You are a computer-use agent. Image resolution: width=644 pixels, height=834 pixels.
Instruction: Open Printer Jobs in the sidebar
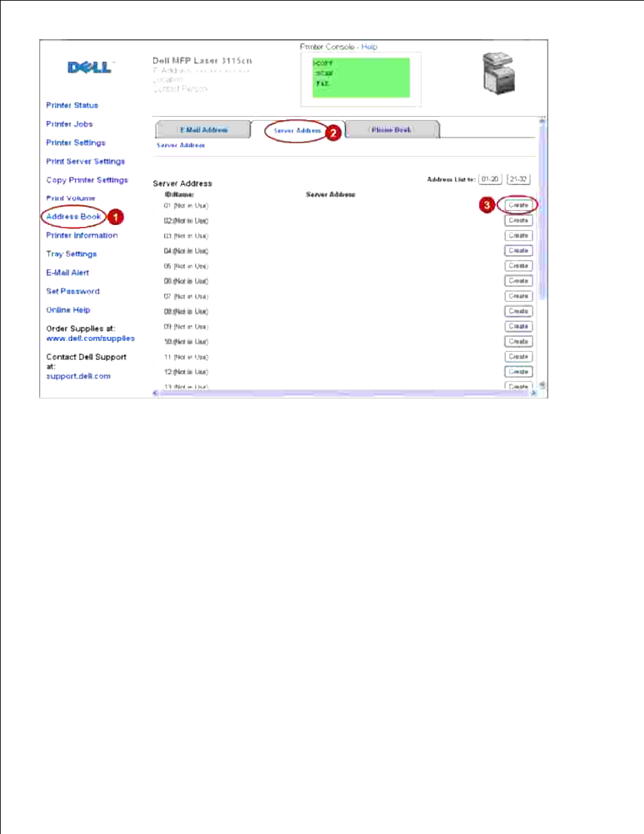tap(70, 124)
